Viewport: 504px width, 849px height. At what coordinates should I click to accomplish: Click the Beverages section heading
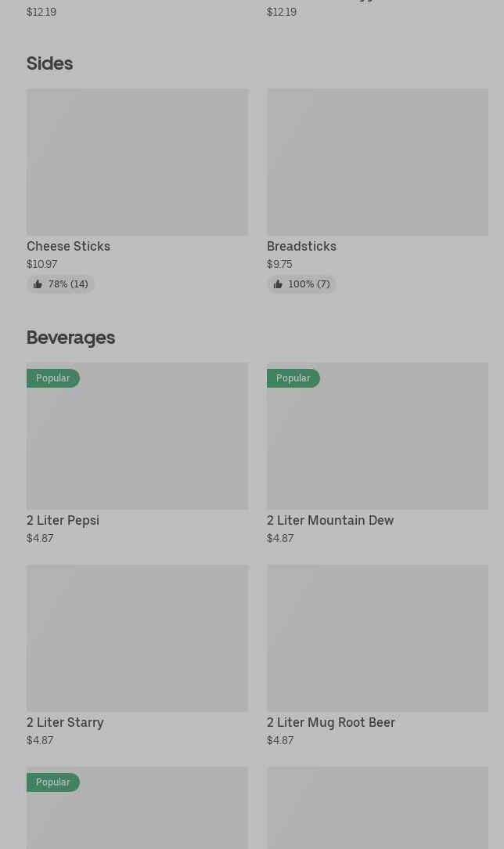(70, 338)
